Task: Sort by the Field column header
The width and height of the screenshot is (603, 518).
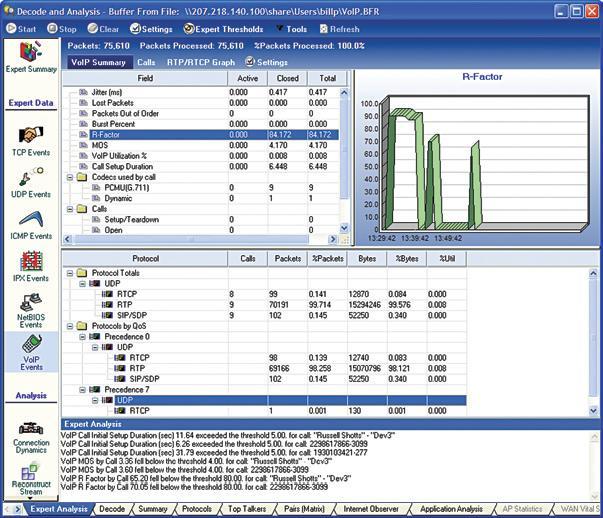Action: click(145, 78)
